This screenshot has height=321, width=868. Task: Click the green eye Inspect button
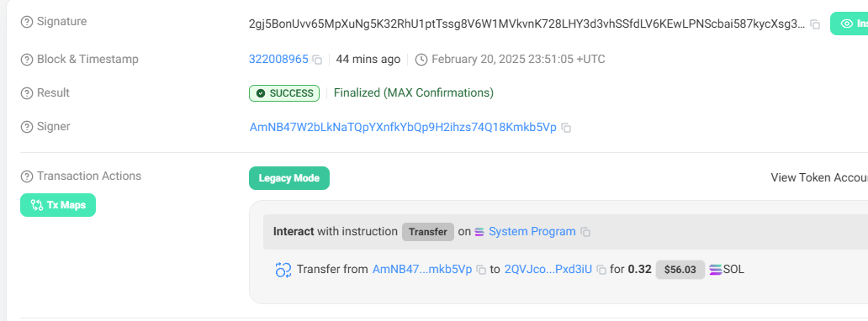[849, 24]
